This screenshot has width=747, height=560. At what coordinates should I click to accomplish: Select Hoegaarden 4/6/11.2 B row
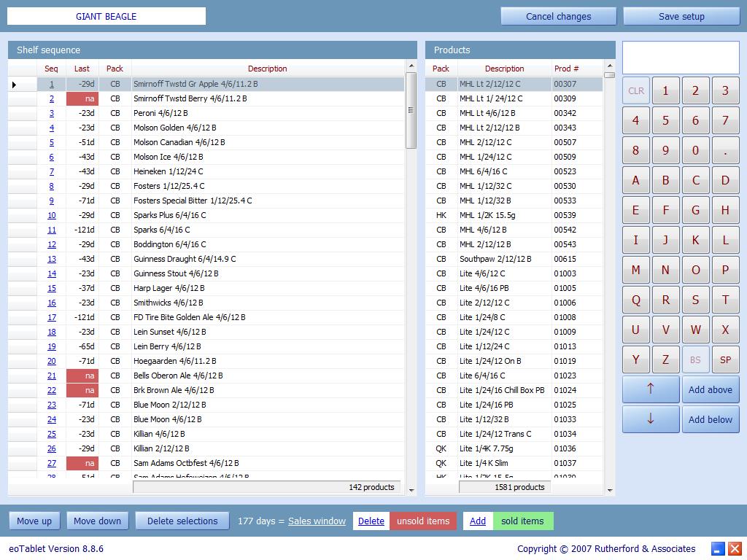click(206, 361)
